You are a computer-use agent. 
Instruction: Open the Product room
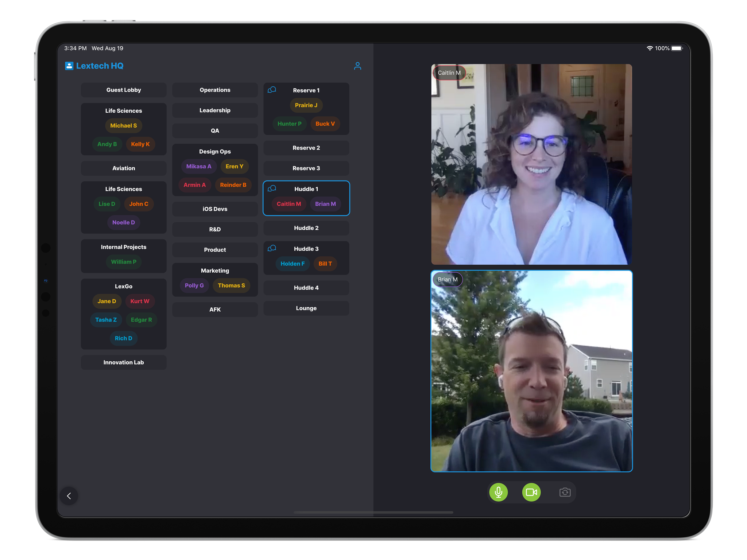pyautogui.click(x=215, y=250)
